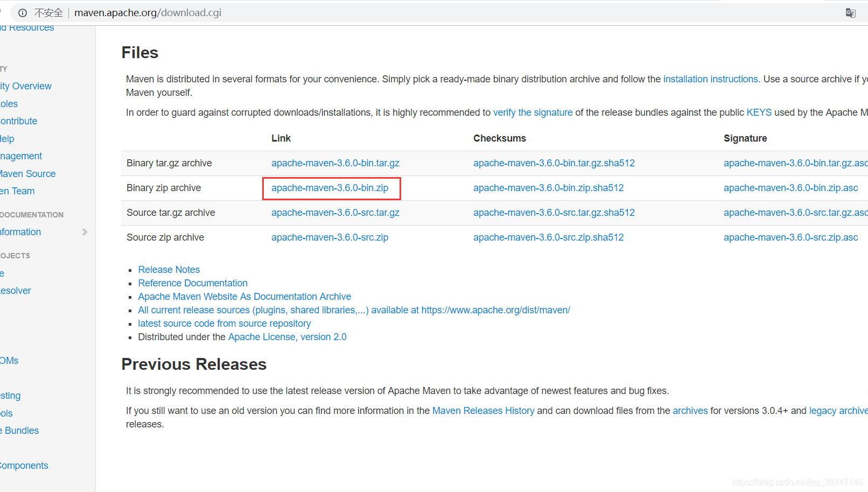
Task: Open the archives link
Action: pos(690,411)
